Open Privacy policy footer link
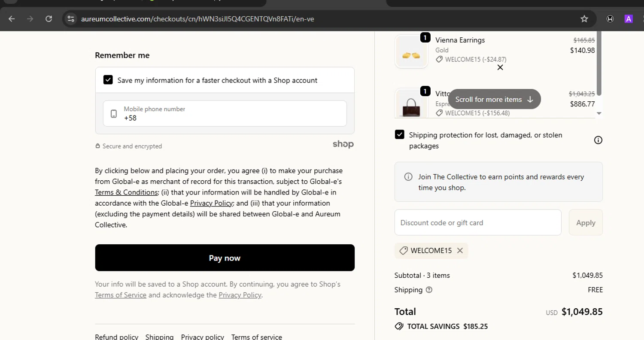 (x=203, y=337)
